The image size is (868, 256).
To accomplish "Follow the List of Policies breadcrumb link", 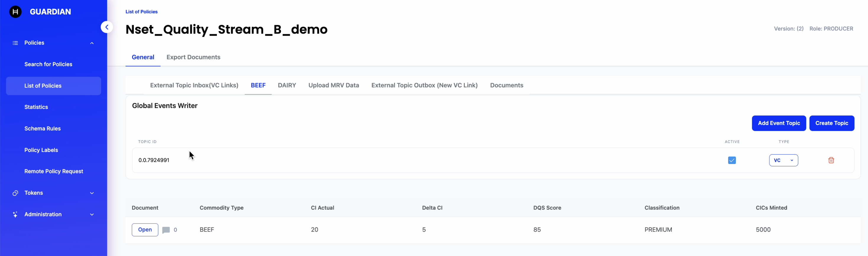I will [141, 12].
